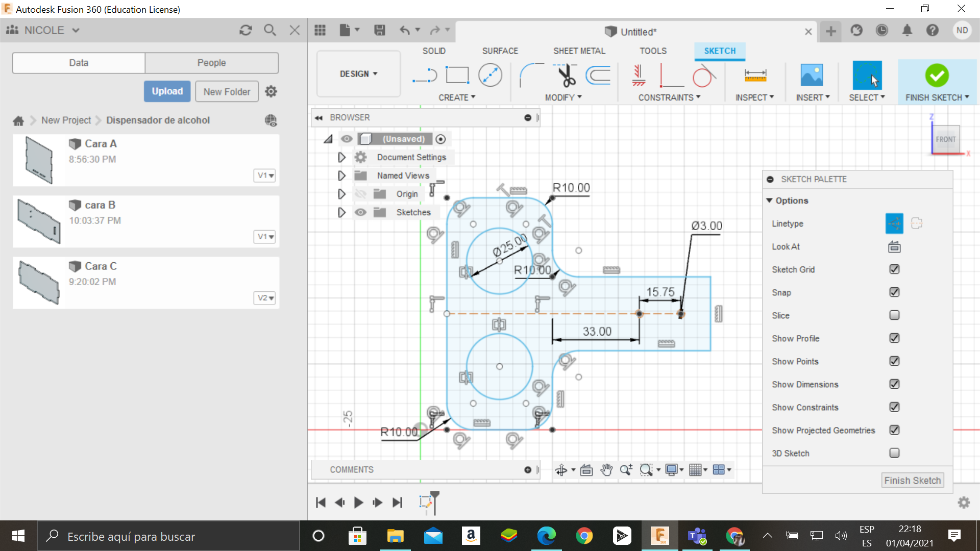
Task: Open the CREATE dropdown menu
Action: coord(455,97)
